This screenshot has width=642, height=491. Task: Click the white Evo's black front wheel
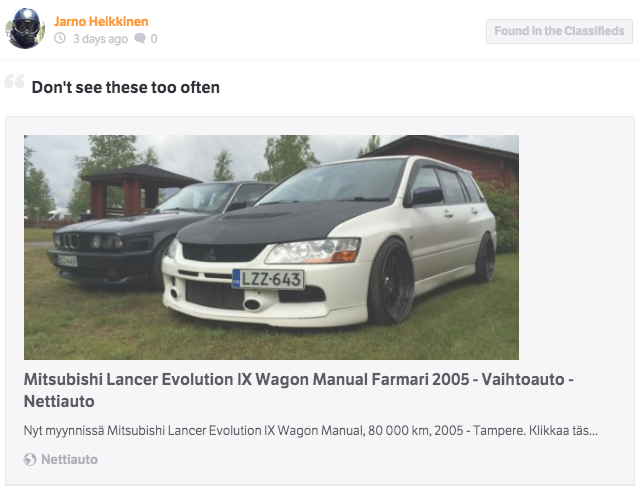click(392, 281)
